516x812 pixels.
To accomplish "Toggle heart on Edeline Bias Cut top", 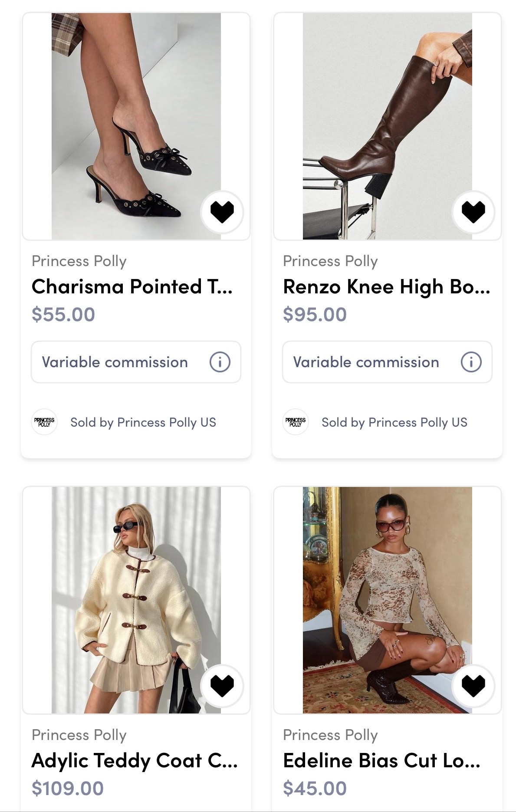I will [473, 686].
